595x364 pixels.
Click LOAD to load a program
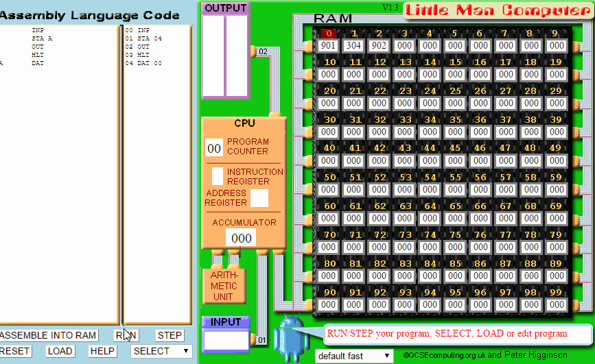(x=60, y=351)
